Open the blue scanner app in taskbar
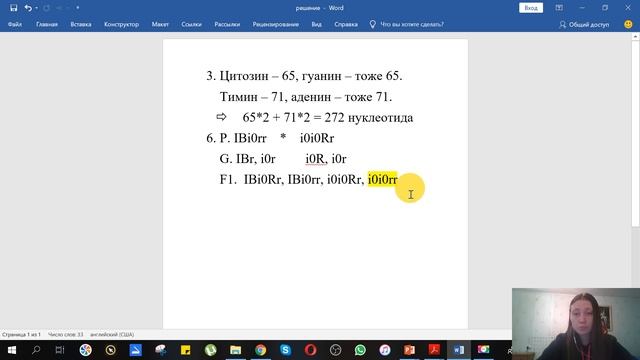 click(x=136, y=350)
